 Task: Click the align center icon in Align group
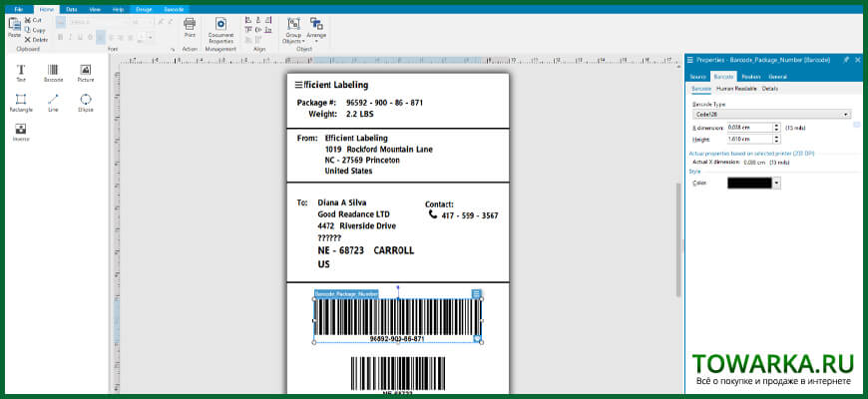tap(258, 21)
